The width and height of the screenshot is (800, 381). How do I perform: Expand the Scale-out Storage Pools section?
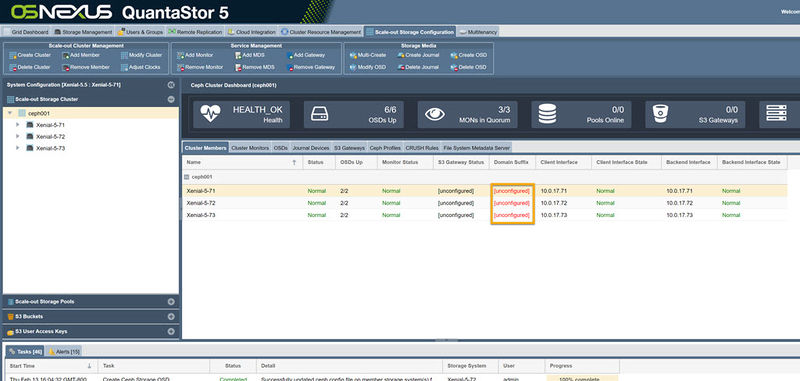pos(171,301)
